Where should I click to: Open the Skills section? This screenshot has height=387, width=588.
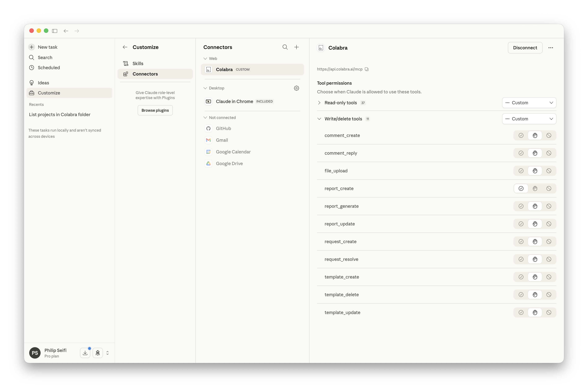tap(138, 63)
